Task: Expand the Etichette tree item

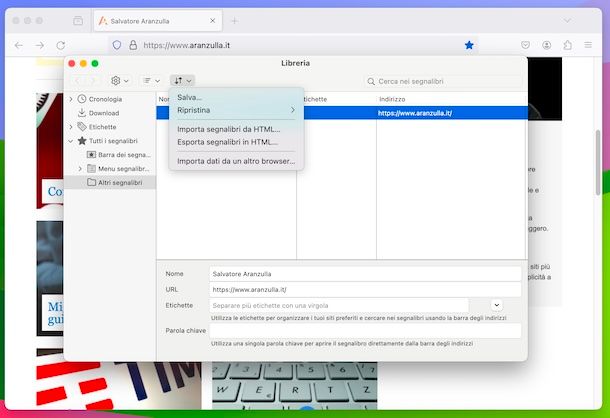Action: point(71,127)
